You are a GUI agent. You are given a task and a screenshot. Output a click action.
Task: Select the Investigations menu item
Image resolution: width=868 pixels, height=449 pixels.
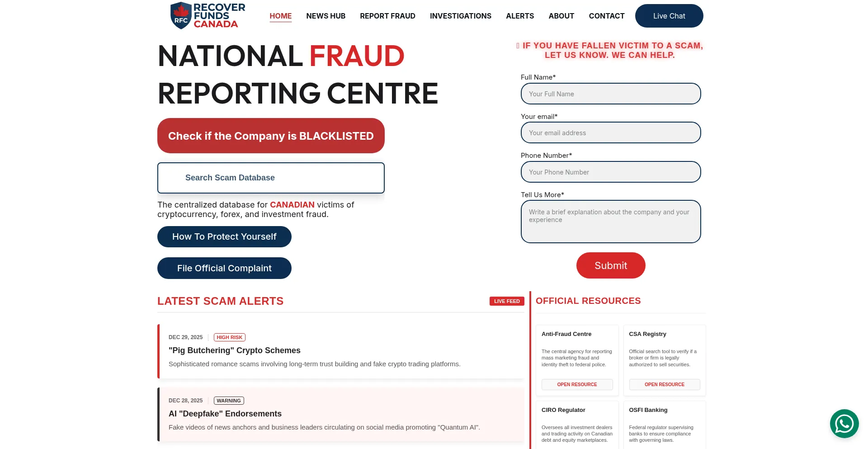(x=460, y=16)
